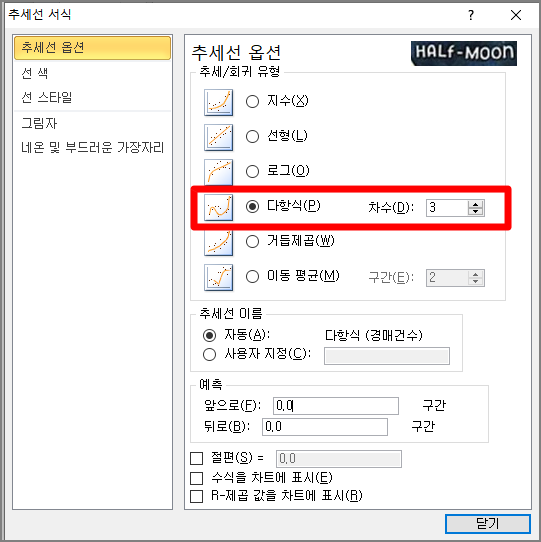This screenshot has height=542, width=541.
Task: Open the 그림자 category
Action: pos(93,123)
